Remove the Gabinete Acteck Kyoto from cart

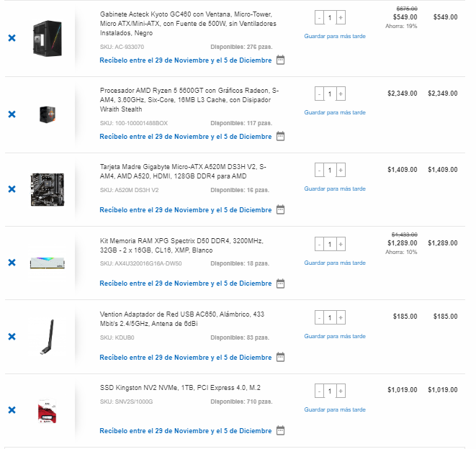tap(12, 38)
